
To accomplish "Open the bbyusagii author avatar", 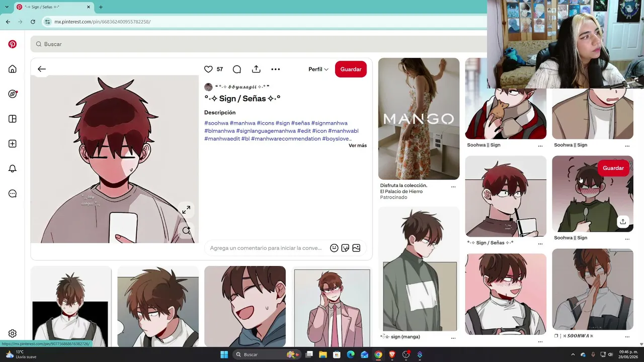I will (x=208, y=87).
